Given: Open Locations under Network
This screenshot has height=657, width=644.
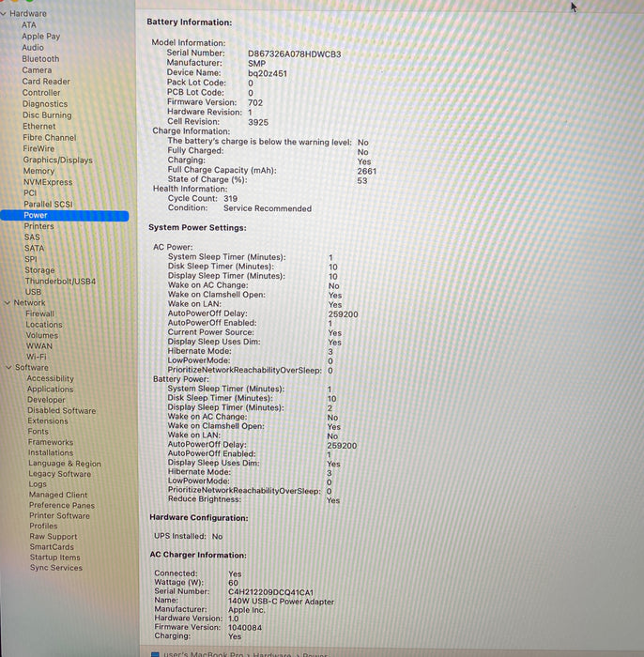Looking at the screenshot, I should [x=44, y=325].
